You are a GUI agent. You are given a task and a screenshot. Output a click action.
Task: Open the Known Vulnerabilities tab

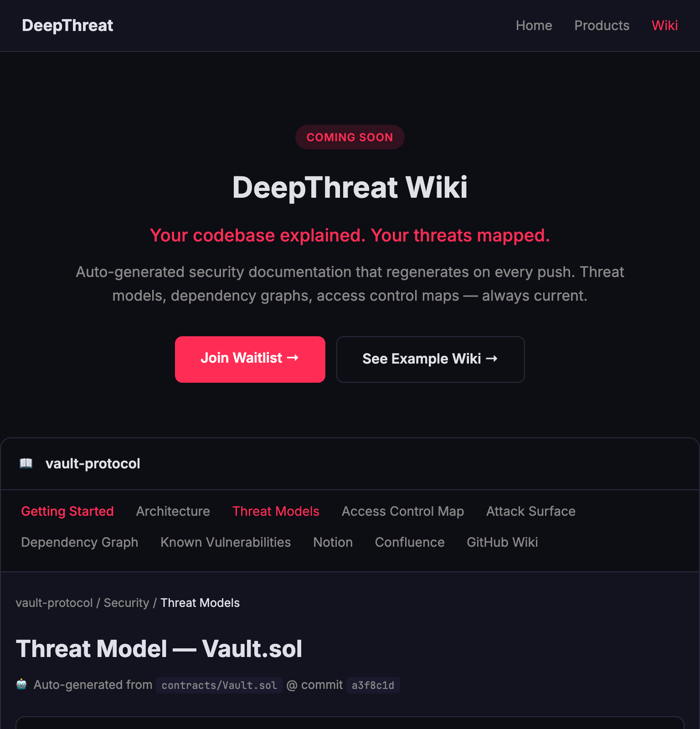(226, 542)
